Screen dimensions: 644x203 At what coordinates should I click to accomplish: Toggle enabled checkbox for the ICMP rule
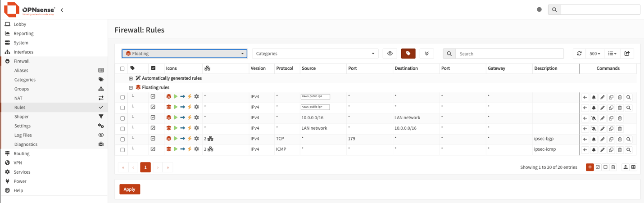[153, 149]
